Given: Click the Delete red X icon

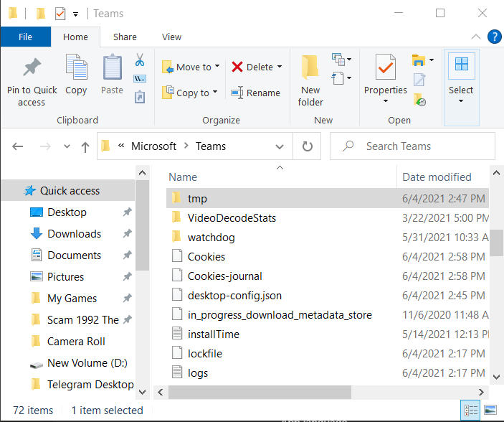Looking at the screenshot, I should pos(237,67).
